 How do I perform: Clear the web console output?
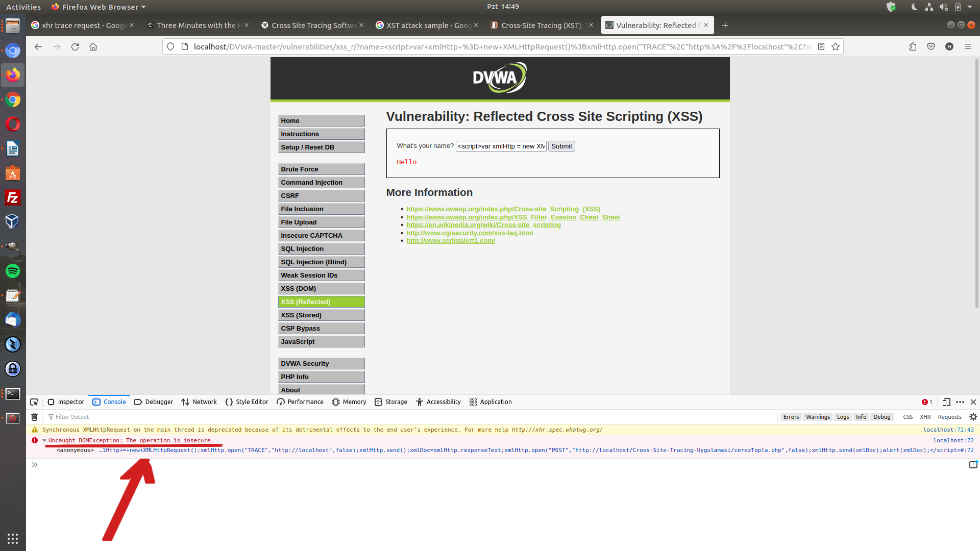[x=34, y=417]
